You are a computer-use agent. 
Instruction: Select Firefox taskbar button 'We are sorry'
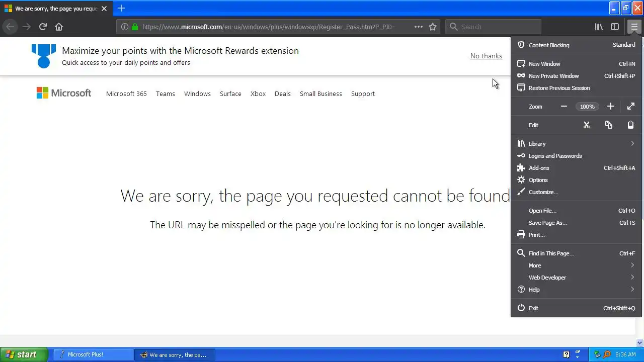click(x=175, y=354)
